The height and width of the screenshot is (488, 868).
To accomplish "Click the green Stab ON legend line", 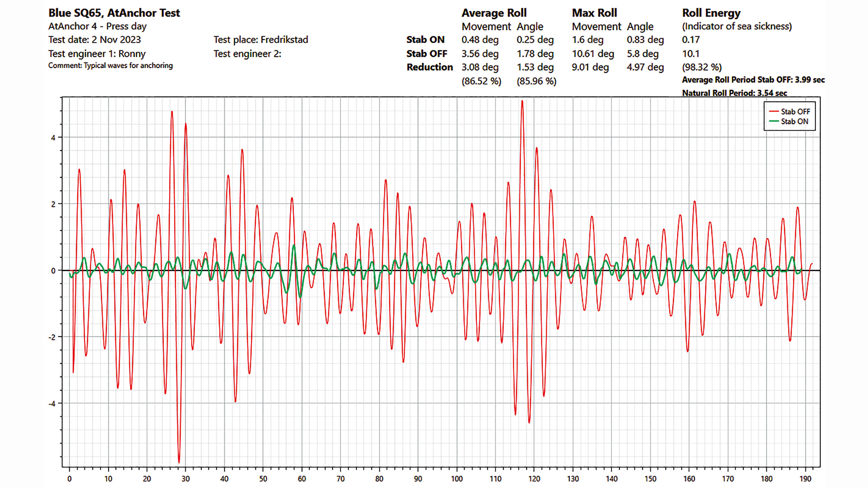I will (x=774, y=121).
